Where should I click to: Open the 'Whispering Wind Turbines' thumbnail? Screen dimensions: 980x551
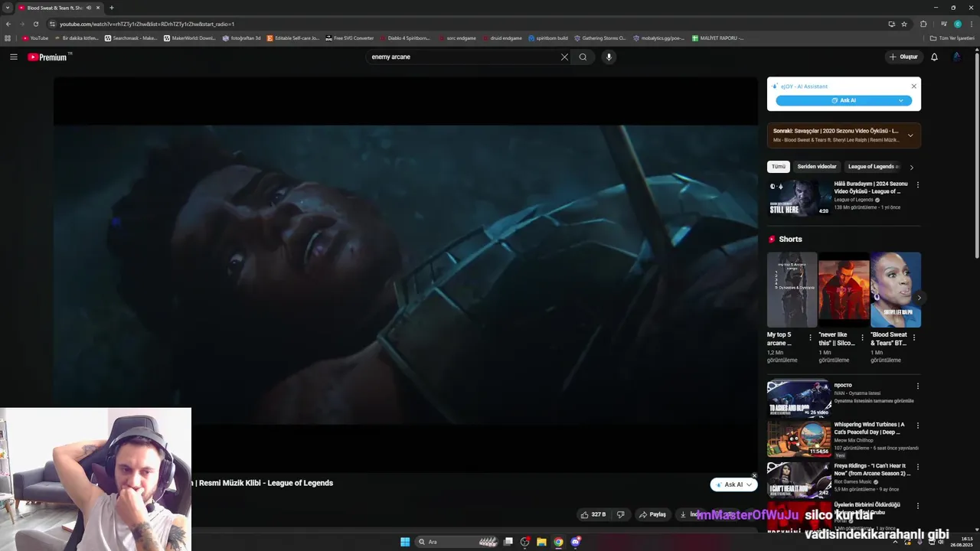[x=799, y=439]
